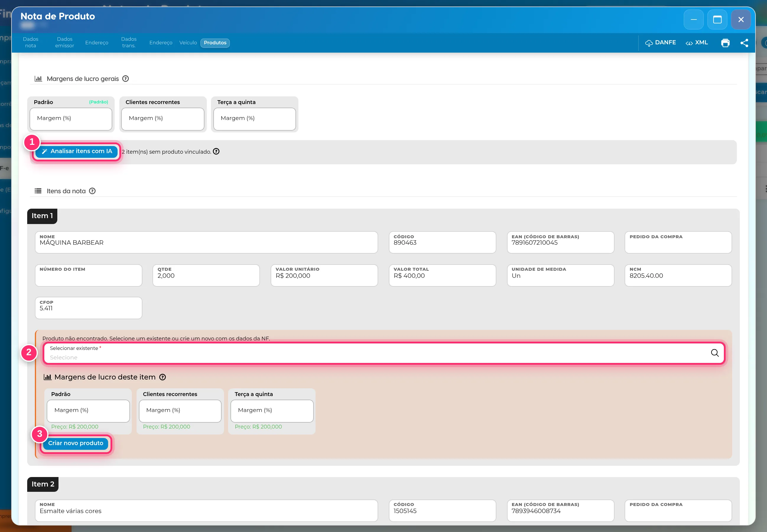
Task: Click the share icon in header
Action: point(744,43)
